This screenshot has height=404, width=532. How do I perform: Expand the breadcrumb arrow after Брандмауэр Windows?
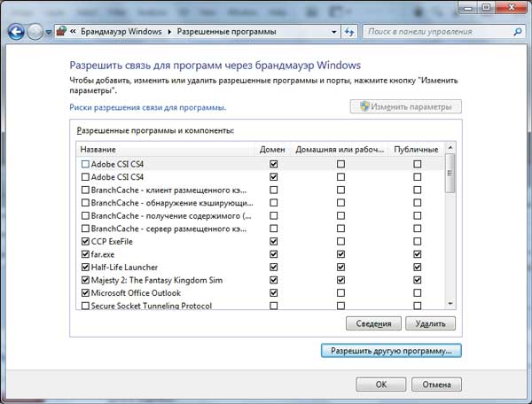(170, 32)
